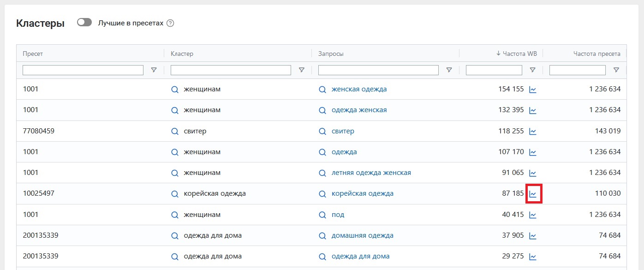Click search icon beside query корейская одежда
Image resolution: width=644 pixels, height=270 pixels.
(322, 194)
